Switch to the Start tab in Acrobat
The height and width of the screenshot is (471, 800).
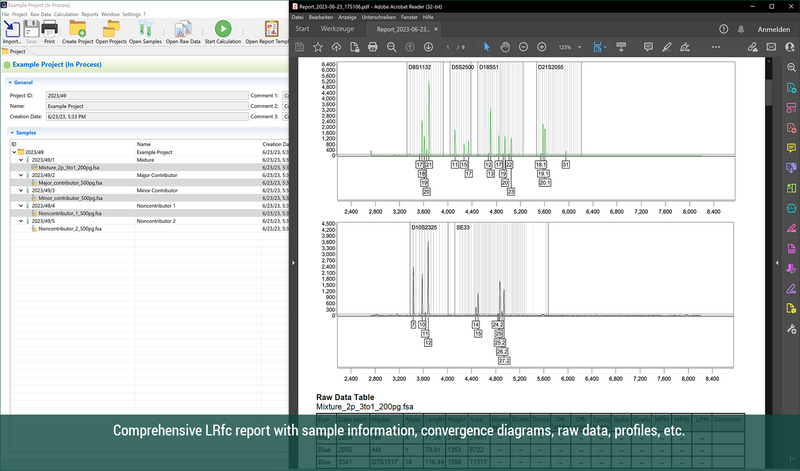[x=302, y=29]
